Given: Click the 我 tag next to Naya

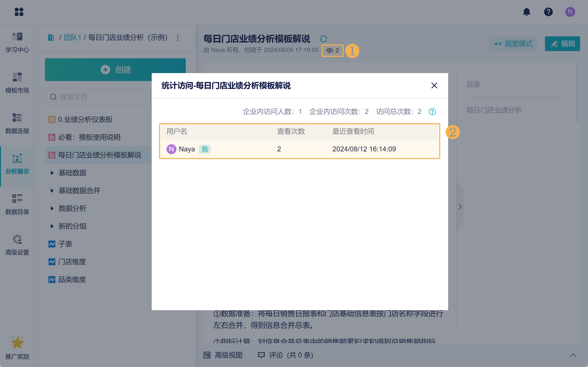Looking at the screenshot, I should 205,149.
